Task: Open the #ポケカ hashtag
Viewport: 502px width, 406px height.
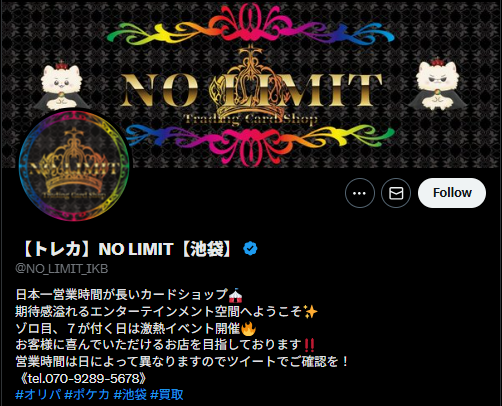Action: tap(87, 395)
